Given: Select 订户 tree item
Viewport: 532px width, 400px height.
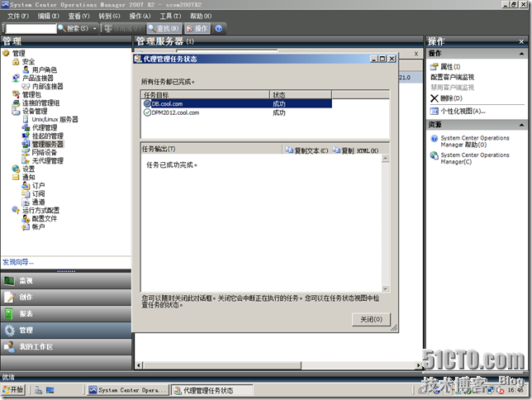Looking at the screenshot, I should coord(38,185).
